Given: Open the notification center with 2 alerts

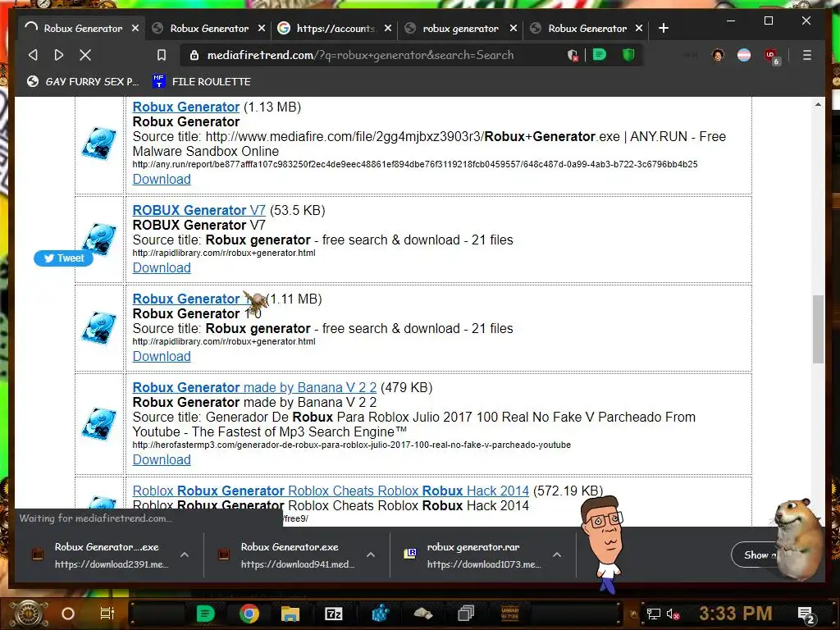Looking at the screenshot, I should (x=806, y=615).
